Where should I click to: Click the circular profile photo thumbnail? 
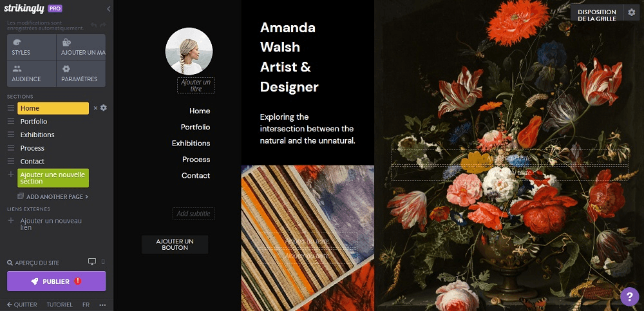tap(189, 51)
